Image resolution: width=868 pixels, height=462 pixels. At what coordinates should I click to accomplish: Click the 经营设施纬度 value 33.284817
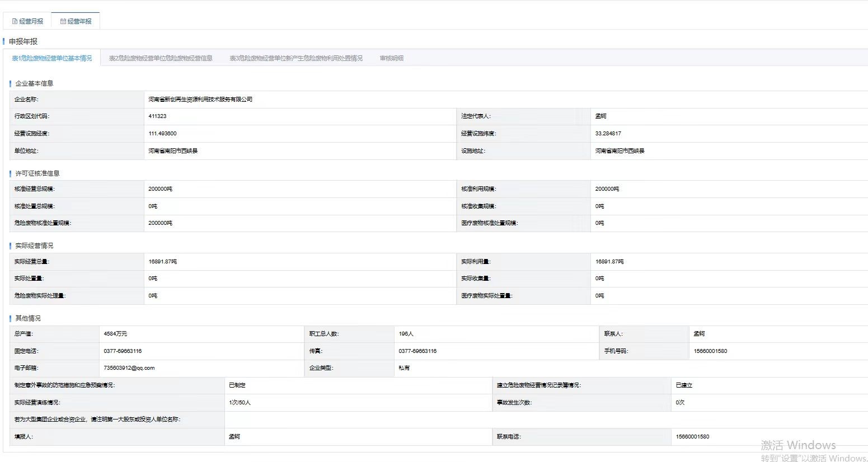pyautogui.click(x=608, y=134)
